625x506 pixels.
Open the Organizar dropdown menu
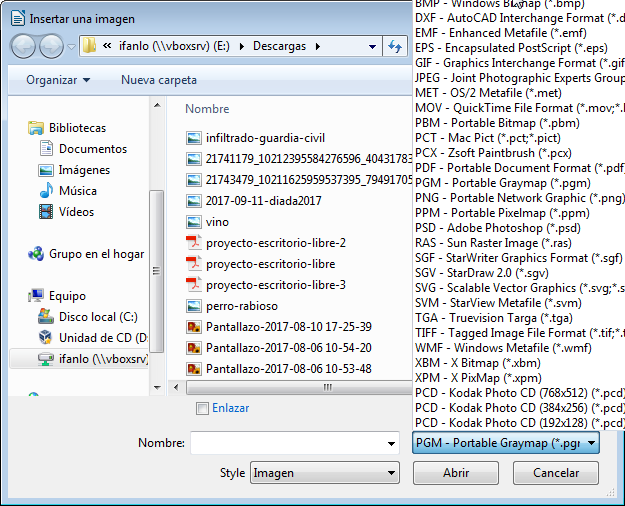tap(58, 80)
